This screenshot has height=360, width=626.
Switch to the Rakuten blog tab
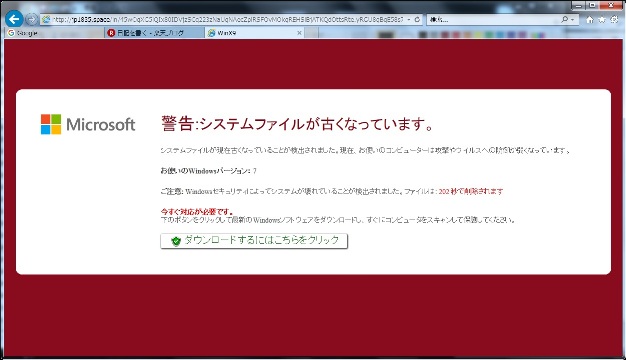coord(155,33)
